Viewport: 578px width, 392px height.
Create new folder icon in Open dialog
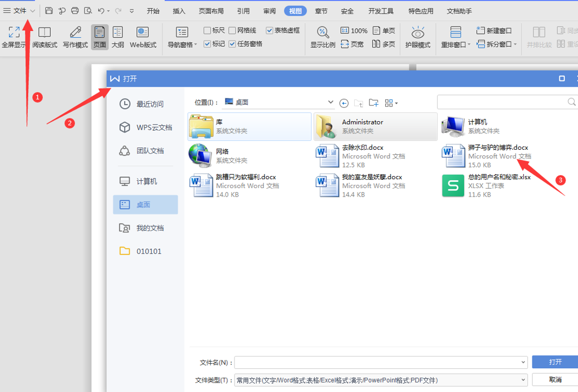[373, 103]
